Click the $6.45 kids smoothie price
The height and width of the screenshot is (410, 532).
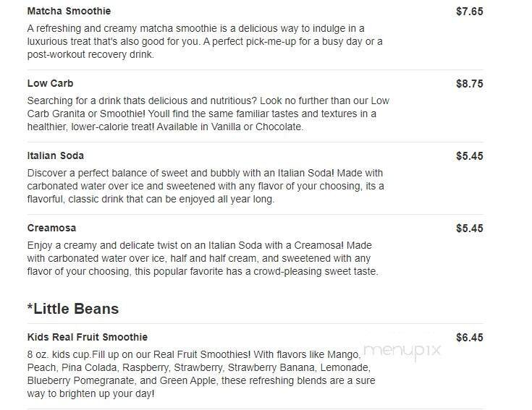[x=469, y=337]
